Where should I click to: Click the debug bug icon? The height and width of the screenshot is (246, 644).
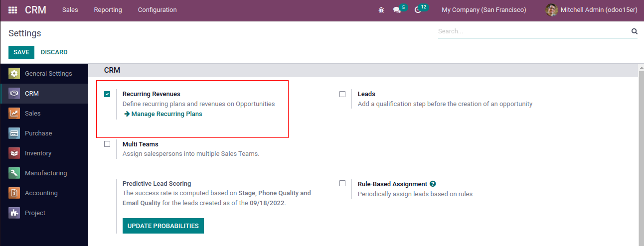[x=381, y=10]
